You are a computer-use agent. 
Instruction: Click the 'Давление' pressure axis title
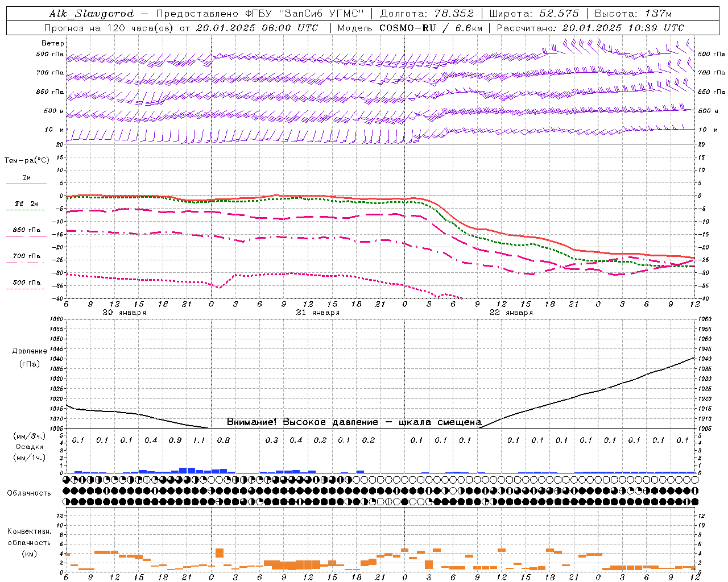pos(30,351)
